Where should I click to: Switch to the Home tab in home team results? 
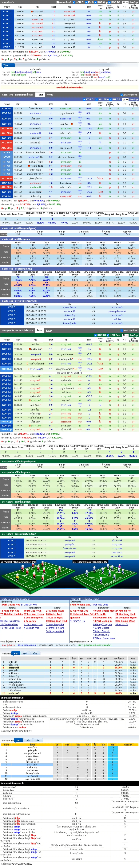coord(50,95)
